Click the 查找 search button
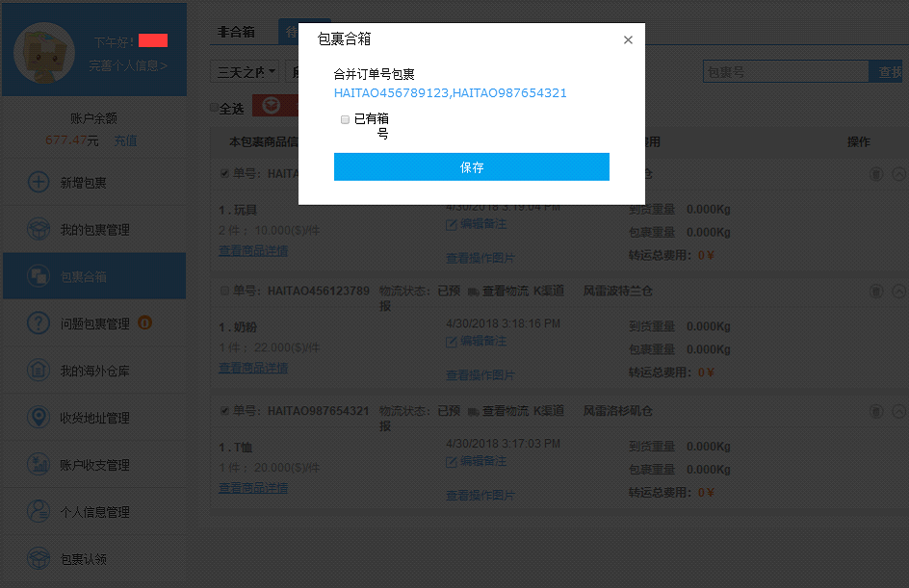Viewport: 909px width, 588px height. 887,72
